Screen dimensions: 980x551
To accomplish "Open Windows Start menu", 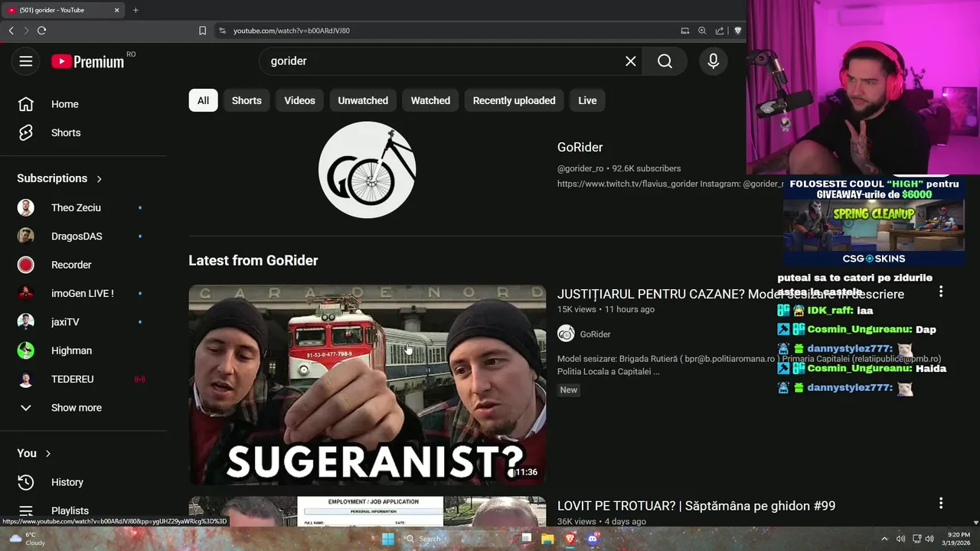I will pyautogui.click(x=388, y=539).
